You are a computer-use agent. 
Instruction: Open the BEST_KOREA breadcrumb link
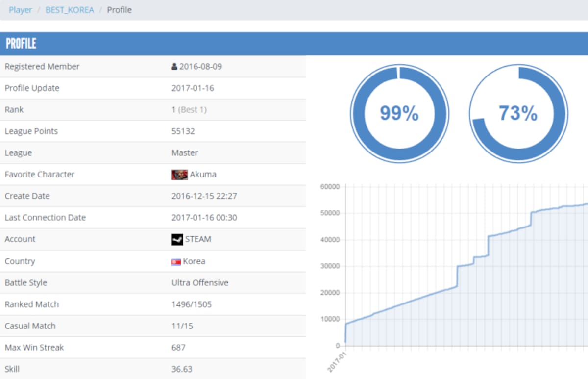[x=70, y=10]
